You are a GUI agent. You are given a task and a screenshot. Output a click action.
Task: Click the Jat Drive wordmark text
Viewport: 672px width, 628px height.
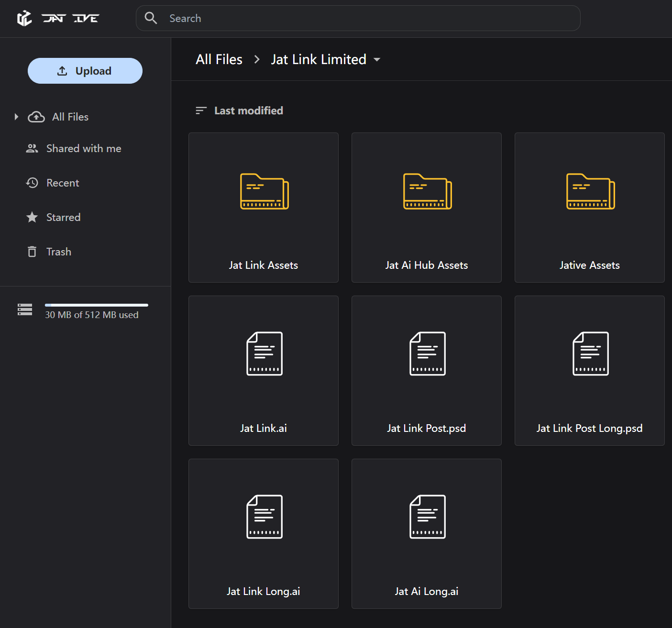pyautogui.click(x=70, y=18)
